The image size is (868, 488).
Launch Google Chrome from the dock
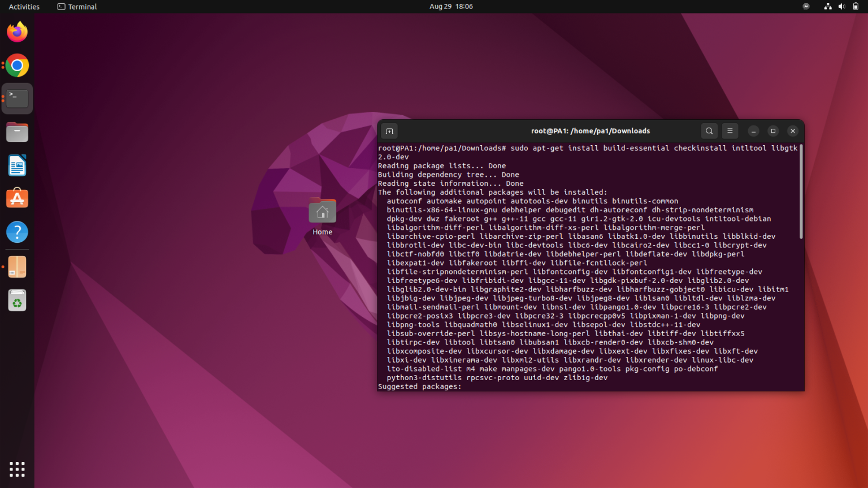tap(17, 66)
